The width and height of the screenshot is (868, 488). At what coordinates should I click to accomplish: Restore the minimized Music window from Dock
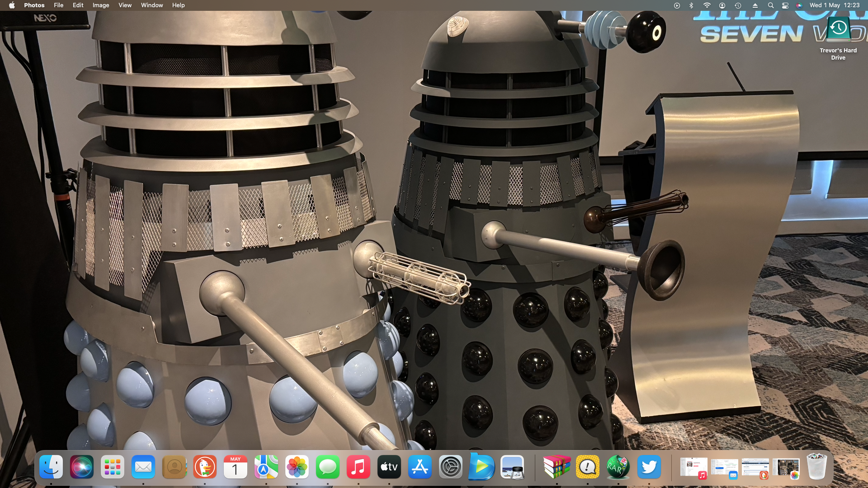point(694,468)
